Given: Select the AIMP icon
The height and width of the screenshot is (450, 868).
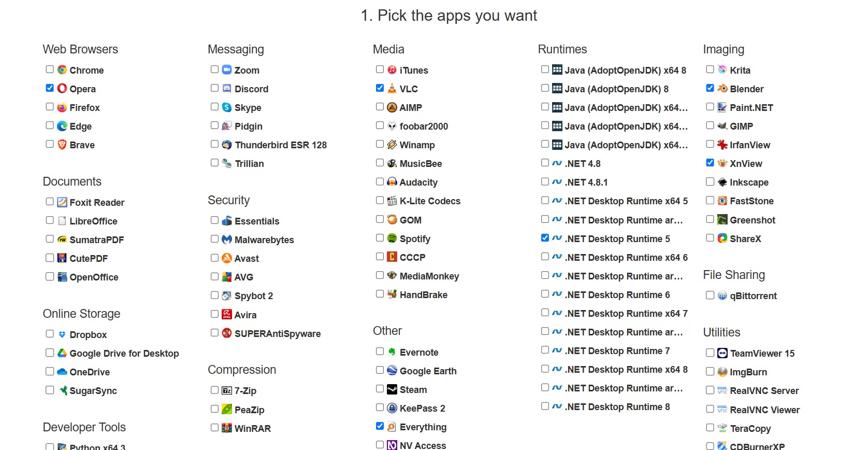Looking at the screenshot, I should click(x=392, y=107).
